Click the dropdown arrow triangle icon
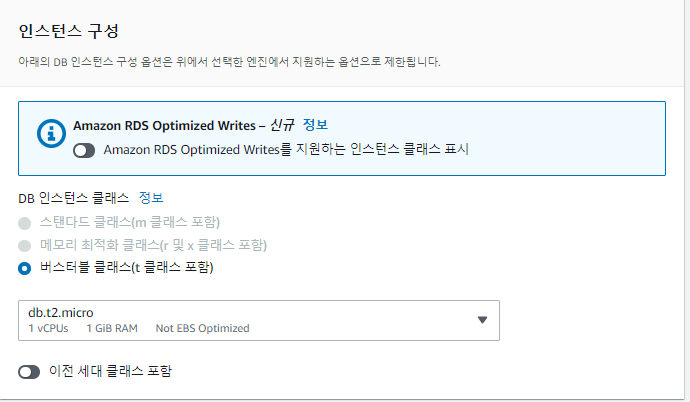 coord(482,320)
